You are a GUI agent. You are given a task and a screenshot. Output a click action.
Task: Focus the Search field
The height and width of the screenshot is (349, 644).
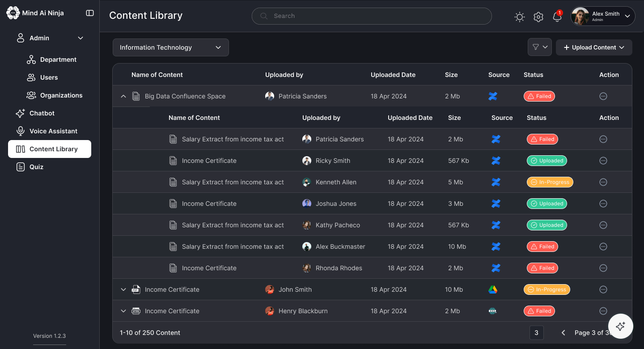point(372,16)
